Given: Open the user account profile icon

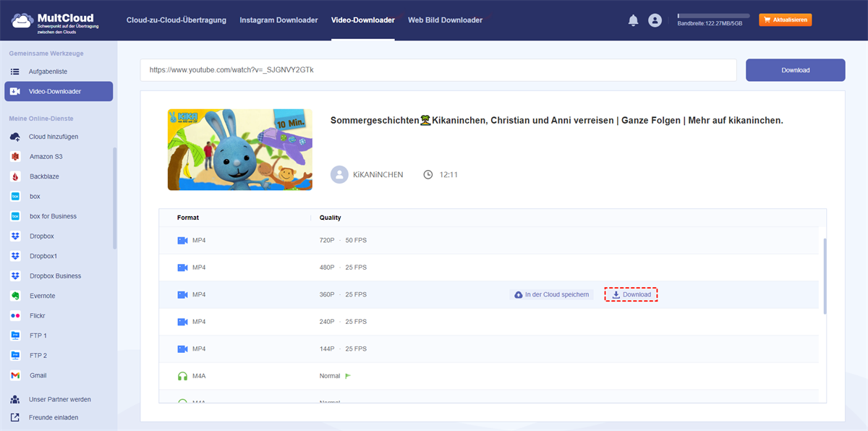Looking at the screenshot, I should tap(655, 20).
